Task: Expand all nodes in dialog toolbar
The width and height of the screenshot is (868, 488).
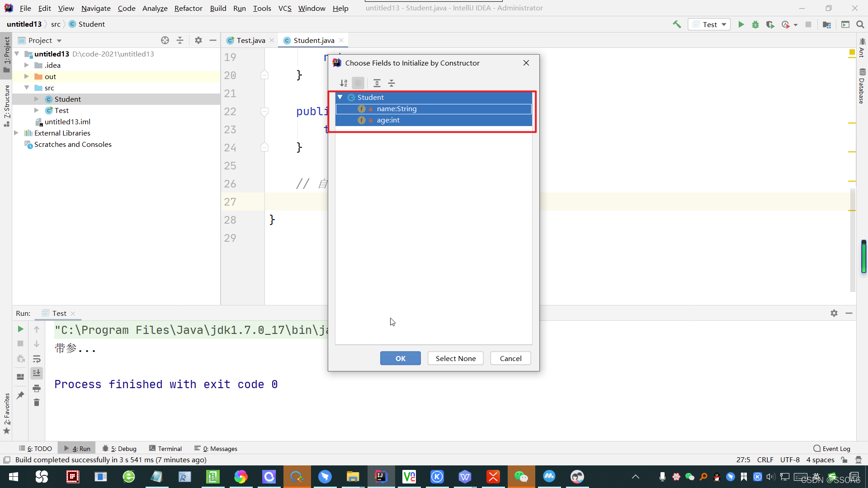Action: click(x=377, y=83)
